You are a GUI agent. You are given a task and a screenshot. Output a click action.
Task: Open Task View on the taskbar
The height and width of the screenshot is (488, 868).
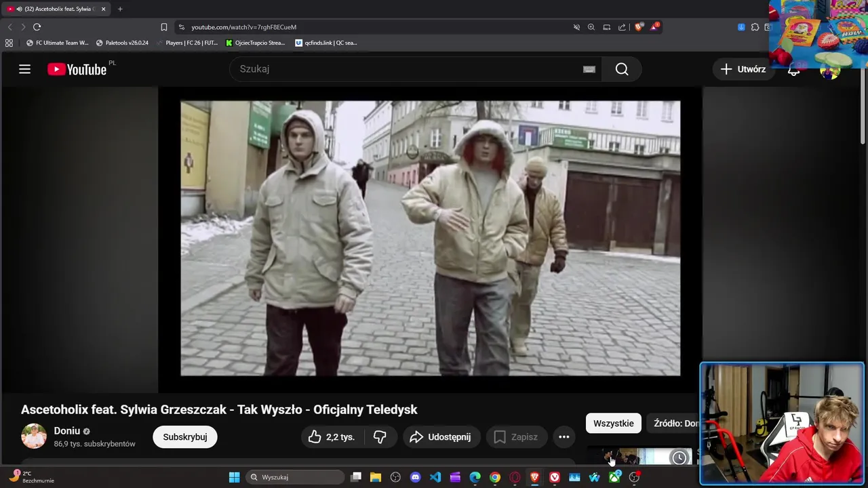(356, 477)
